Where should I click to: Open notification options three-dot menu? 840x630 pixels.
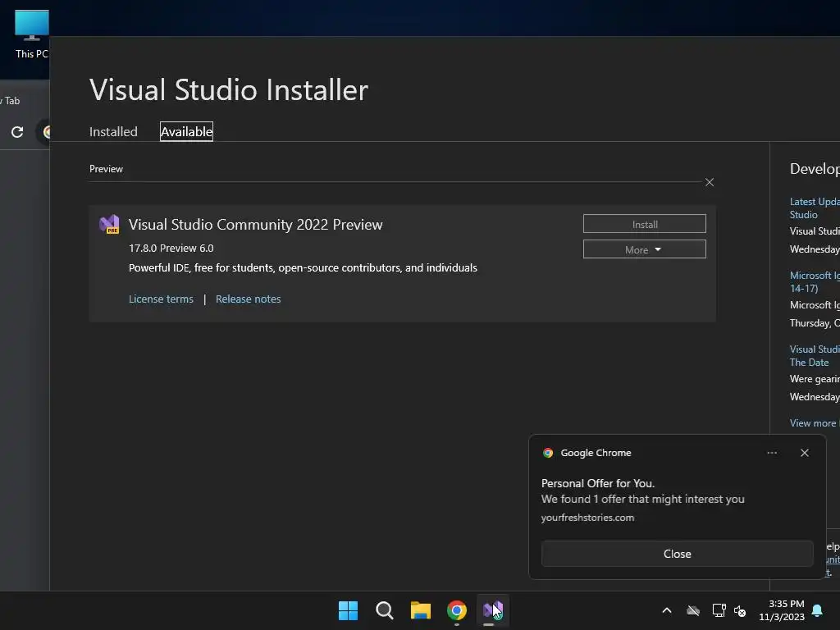[x=771, y=453]
